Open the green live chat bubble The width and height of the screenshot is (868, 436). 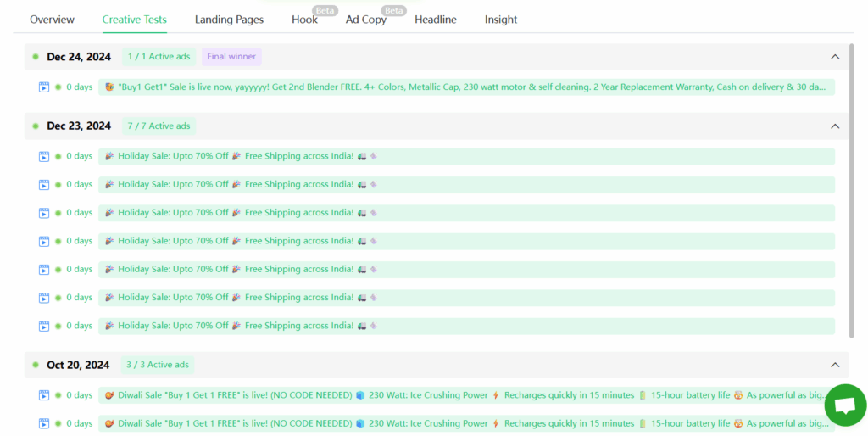845,405
